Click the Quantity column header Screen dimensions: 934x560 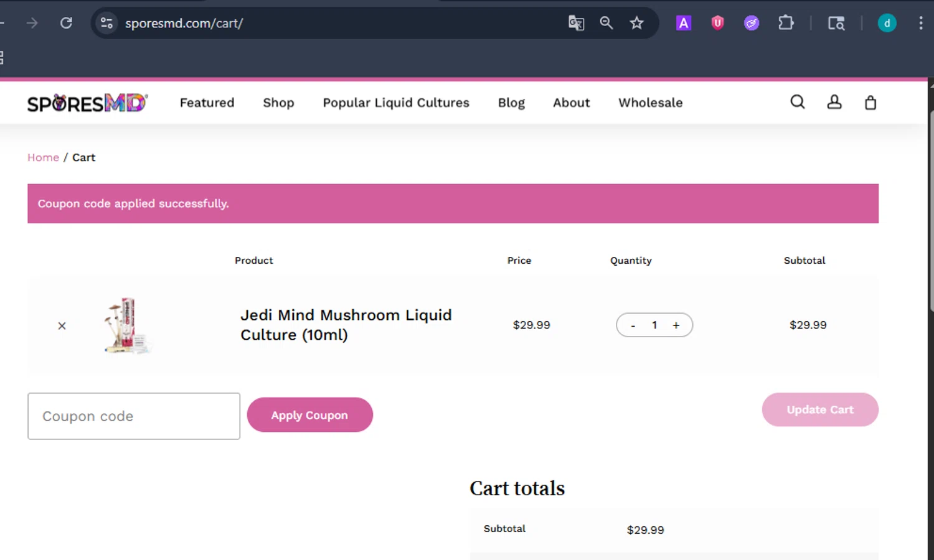coord(631,260)
